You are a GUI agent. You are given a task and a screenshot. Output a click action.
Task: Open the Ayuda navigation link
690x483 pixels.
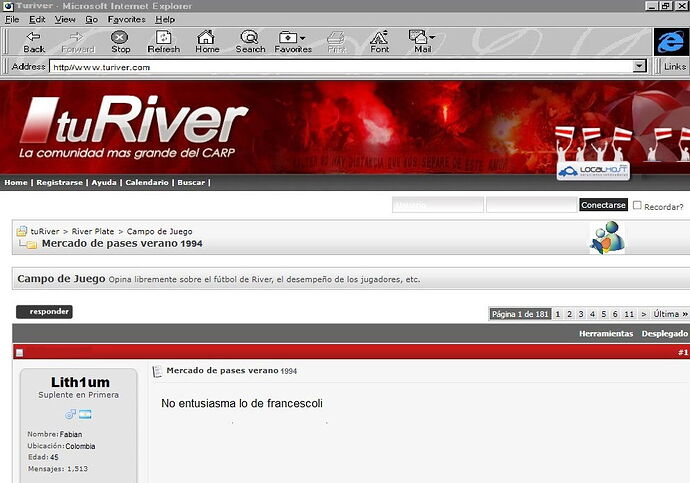[x=104, y=182]
